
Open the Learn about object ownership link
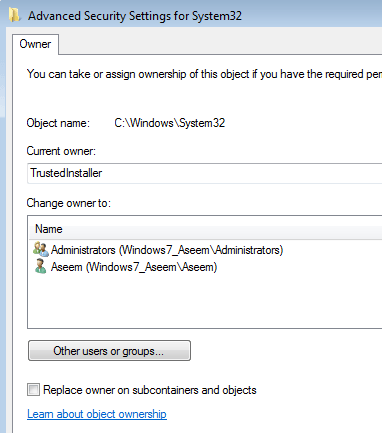(97, 414)
